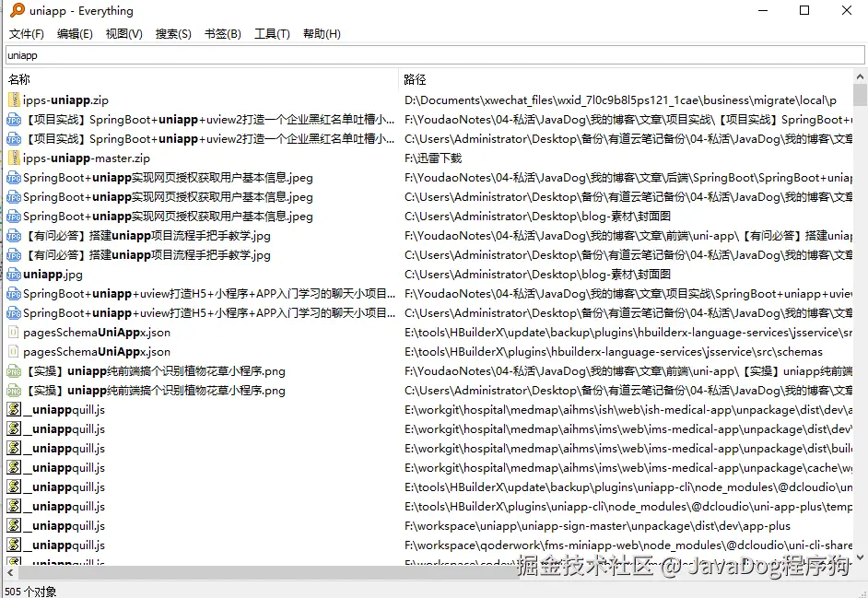868x598 pixels.
Task: Open the 搜索(S) menu
Action: click(x=173, y=34)
